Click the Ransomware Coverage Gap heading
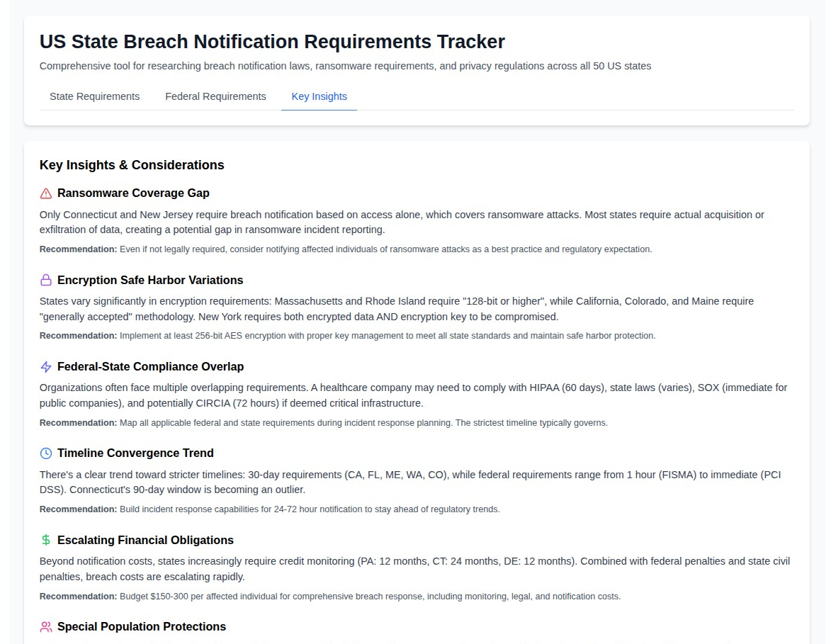Image resolution: width=831 pixels, height=644 pixels. pos(133,193)
